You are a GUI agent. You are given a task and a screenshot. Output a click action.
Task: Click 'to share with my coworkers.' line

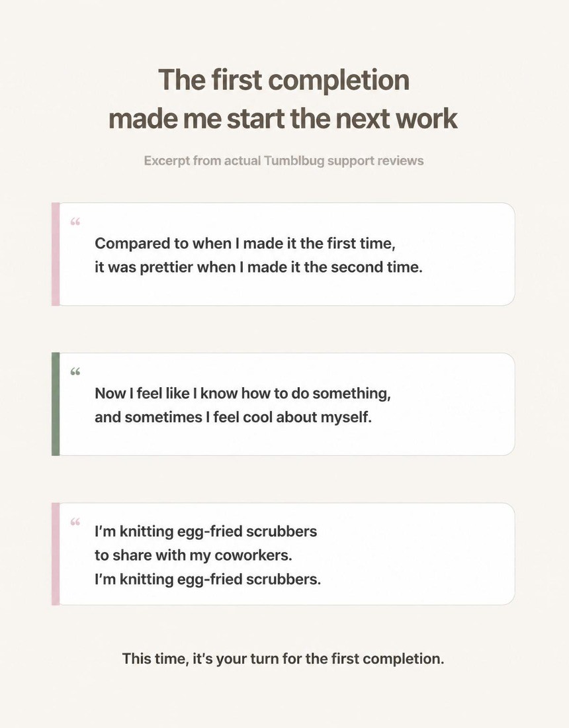click(x=193, y=555)
